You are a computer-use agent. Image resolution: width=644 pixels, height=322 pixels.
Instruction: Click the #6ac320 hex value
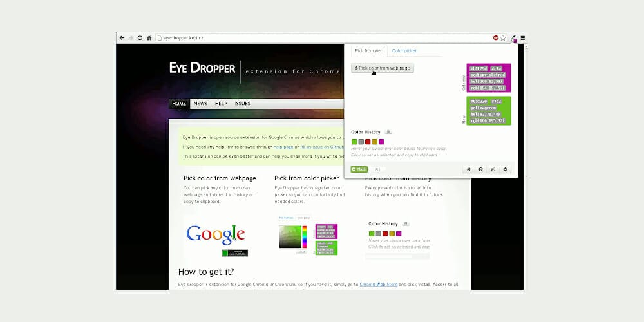(x=478, y=102)
